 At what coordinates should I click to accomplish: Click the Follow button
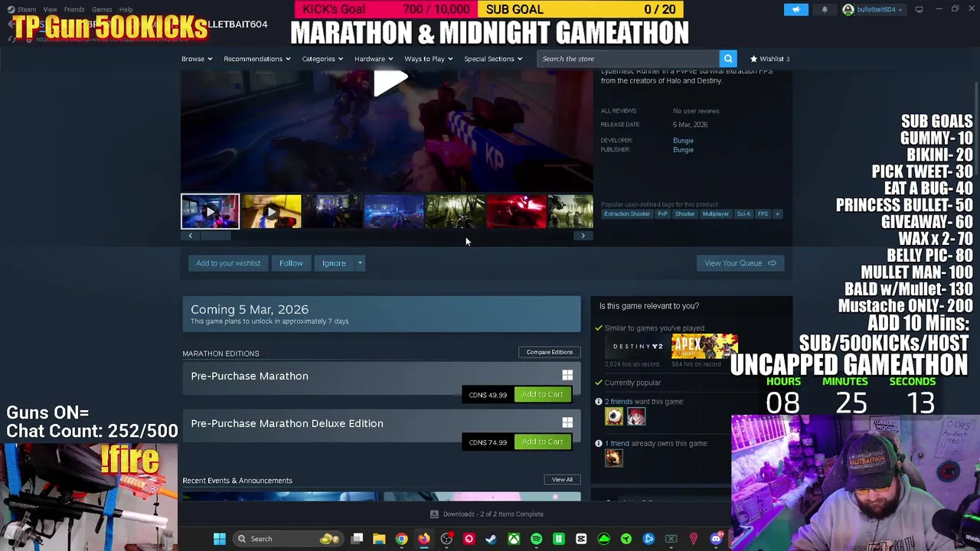point(291,263)
